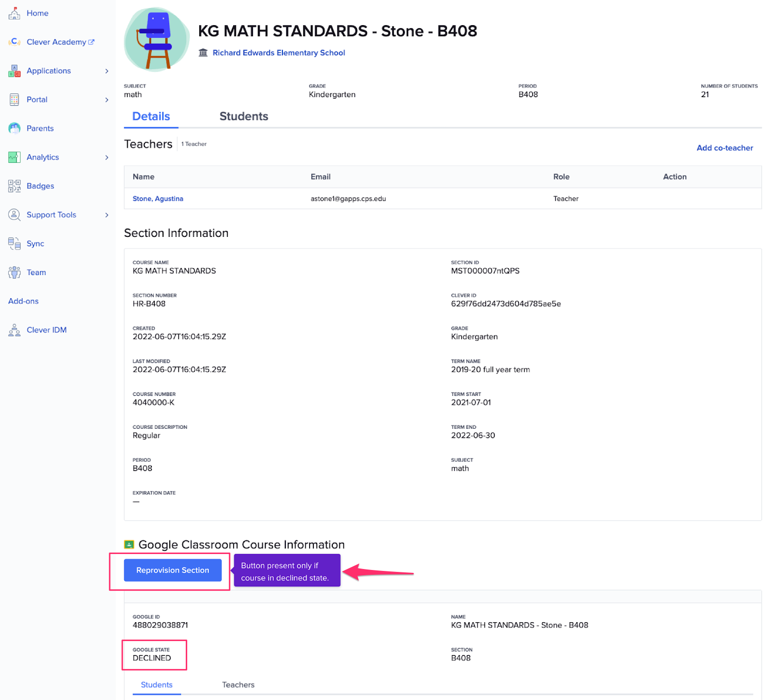Open the Home navigation item
770x700 pixels.
coord(38,13)
